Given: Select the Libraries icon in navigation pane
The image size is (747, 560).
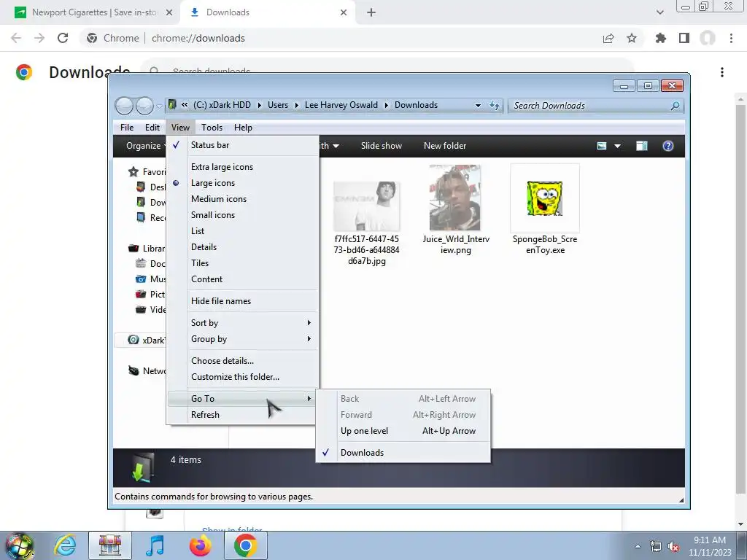Looking at the screenshot, I should pyautogui.click(x=133, y=248).
